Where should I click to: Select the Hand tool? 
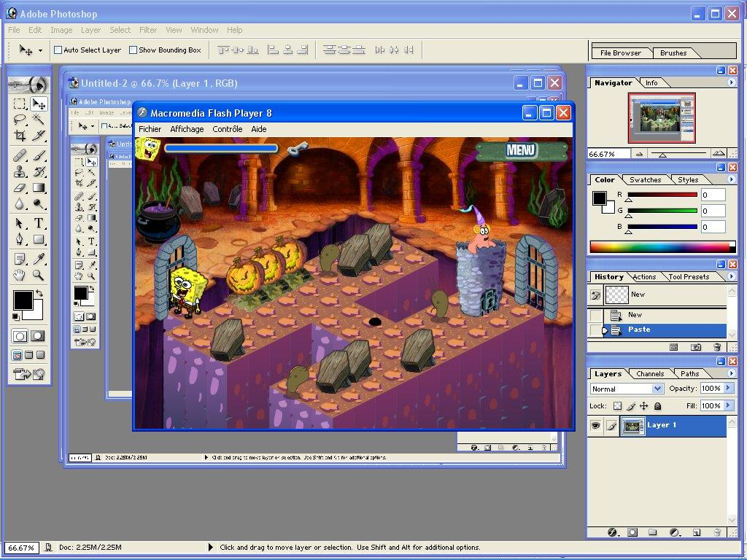[20, 275]
